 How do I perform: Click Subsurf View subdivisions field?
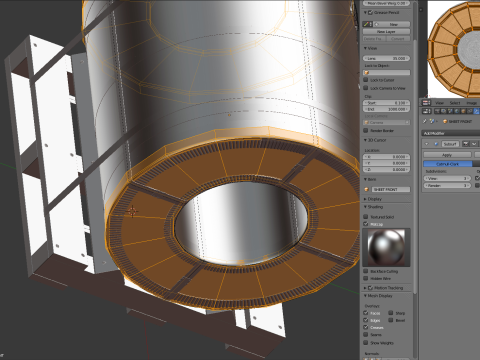[447, 178]
